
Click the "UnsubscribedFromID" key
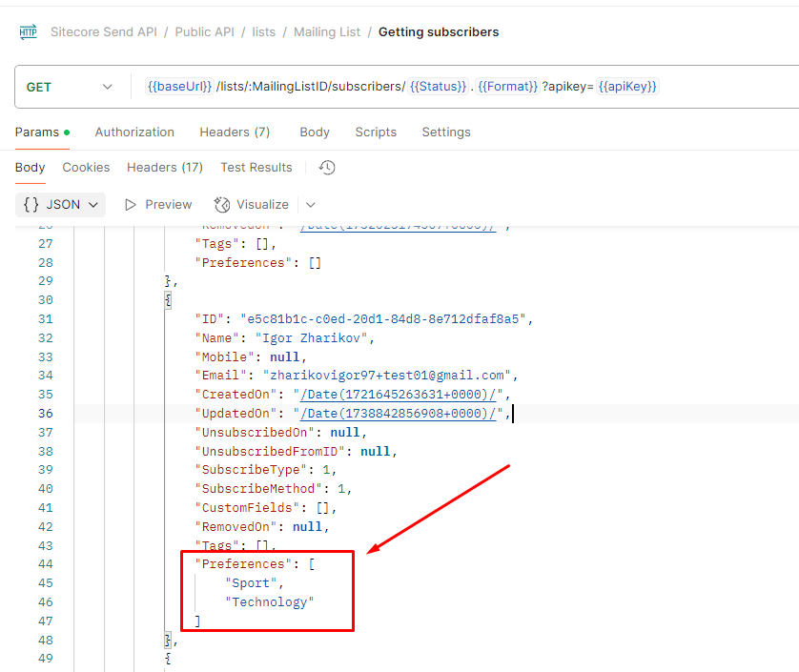[x=270, y=452]
